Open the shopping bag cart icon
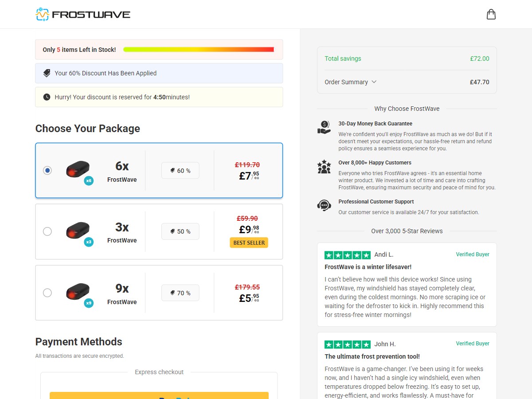This screenshot has height=399, width=532. click(491, 14)
